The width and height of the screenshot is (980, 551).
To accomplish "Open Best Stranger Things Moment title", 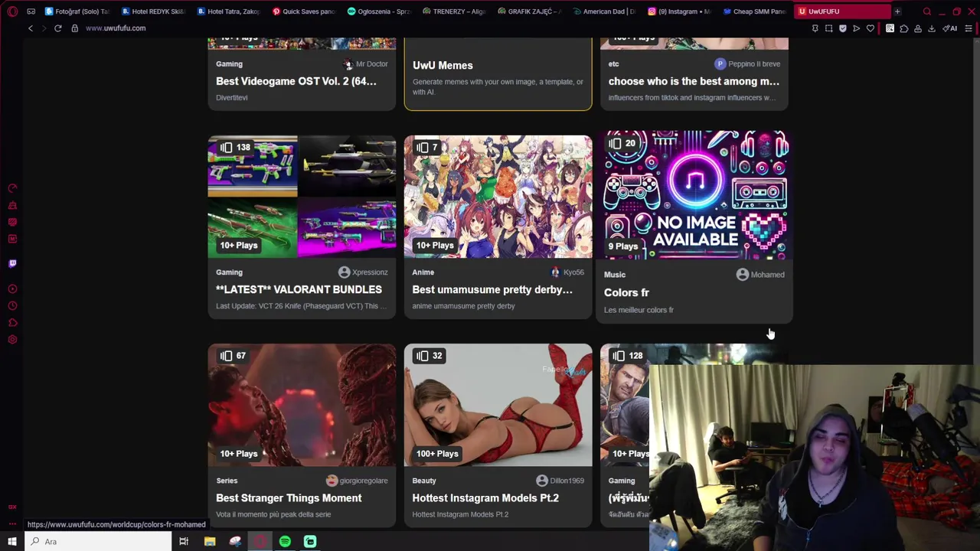I will click(289, 497).
